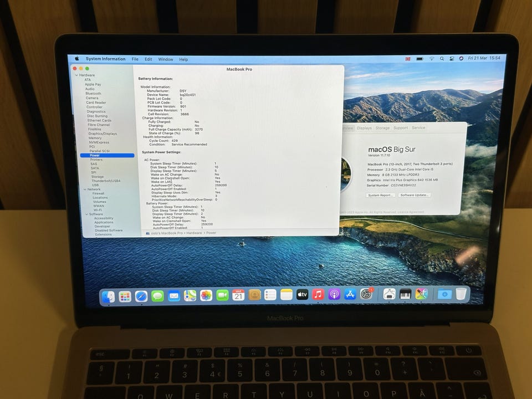Click the 'Service Recommended' condition text
532x399 pixels.
[190, 145]
